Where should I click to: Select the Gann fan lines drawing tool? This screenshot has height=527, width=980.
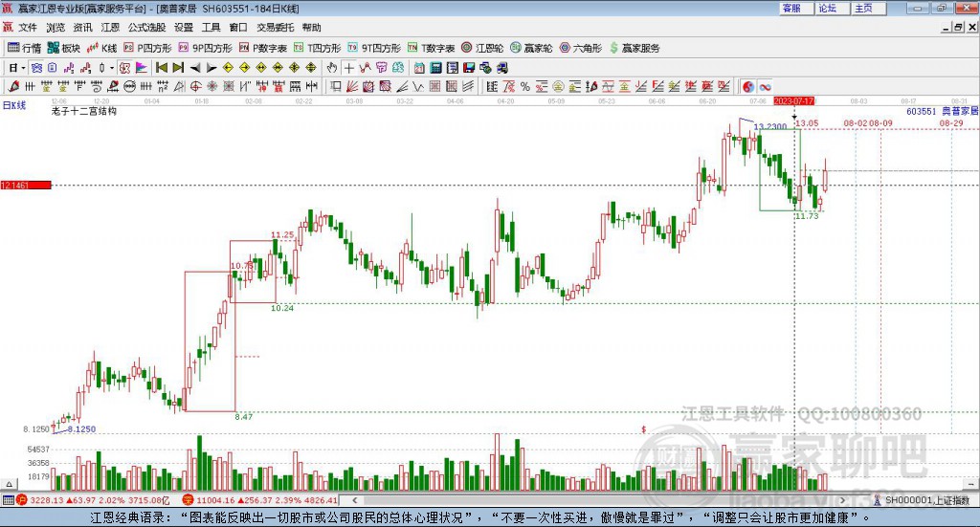(x=352, y=87)
